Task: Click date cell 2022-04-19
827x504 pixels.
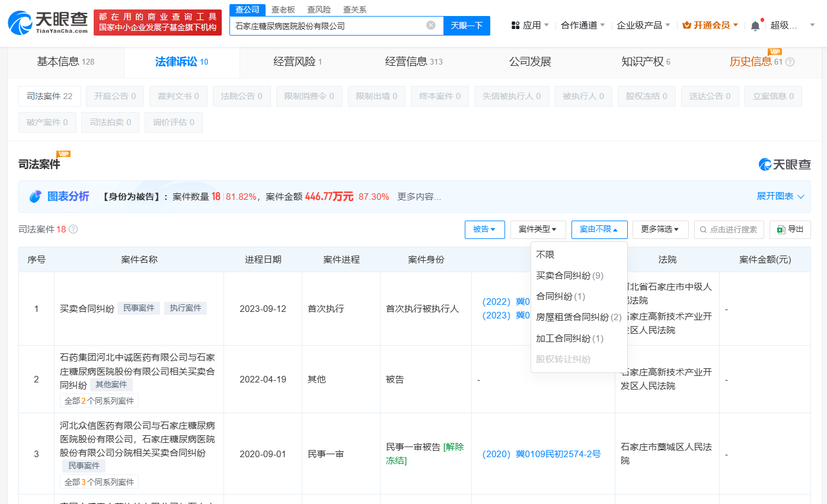Action: 263,379
